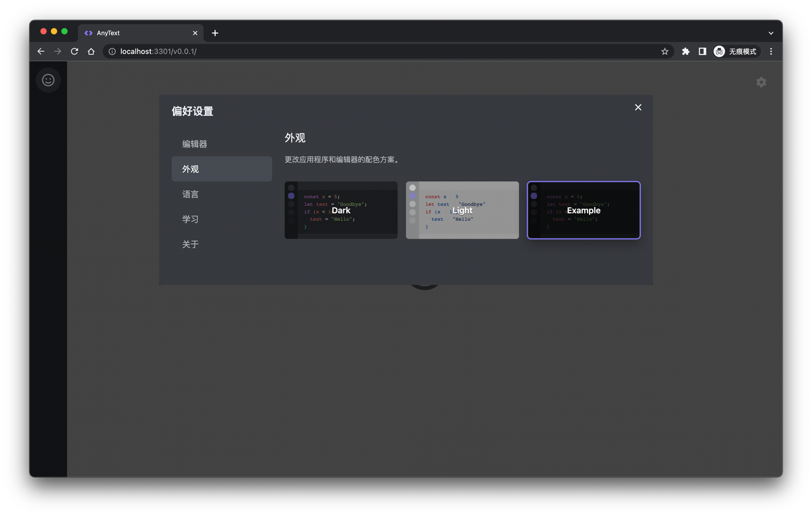
Task: Go back with the browser back arrow
Action: (41, 51)
